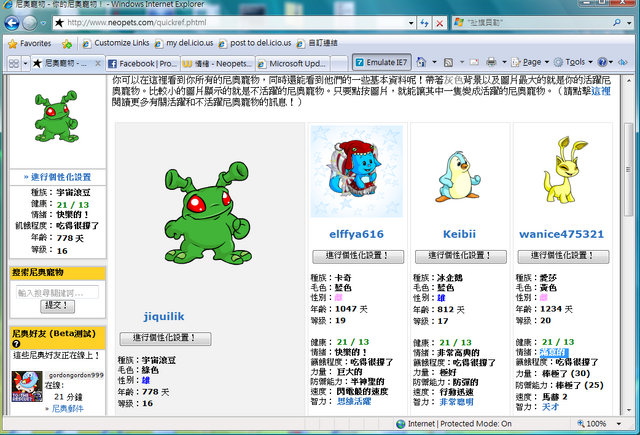The image size is (640, 435).
Task: Stop loading with the red X icon
Action: (440, 23)
